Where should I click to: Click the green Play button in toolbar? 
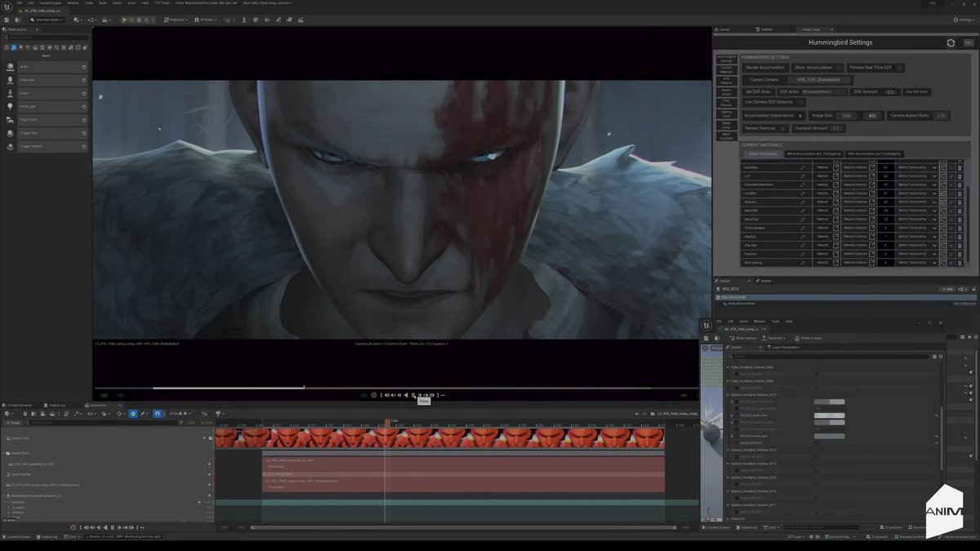click(124, 20)
